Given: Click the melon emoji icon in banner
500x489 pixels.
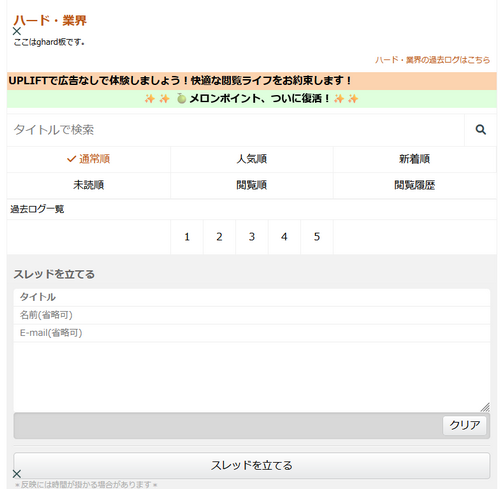Looking at the screenshot, I should pos(181,98).
